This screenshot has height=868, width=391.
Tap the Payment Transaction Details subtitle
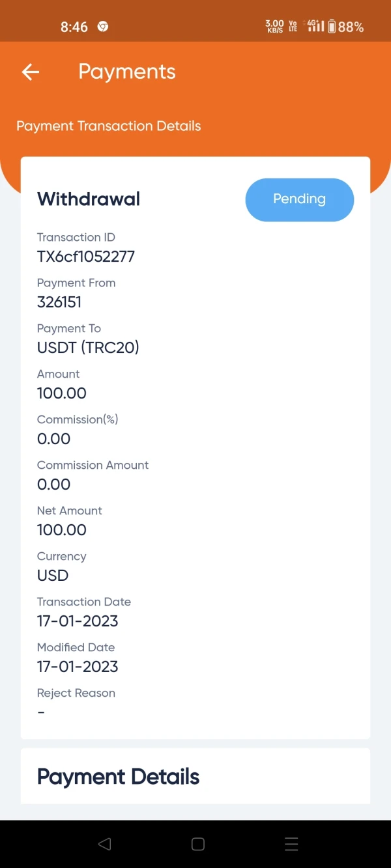[109, 126]
